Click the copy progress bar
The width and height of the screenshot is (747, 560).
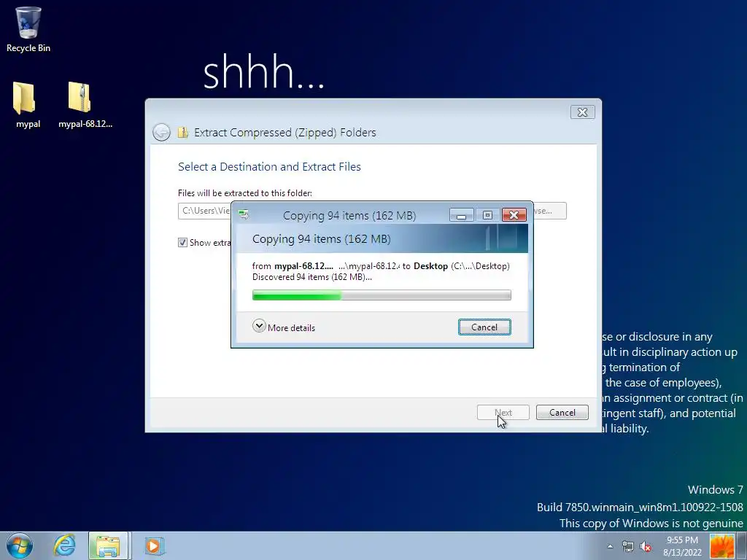382,295
